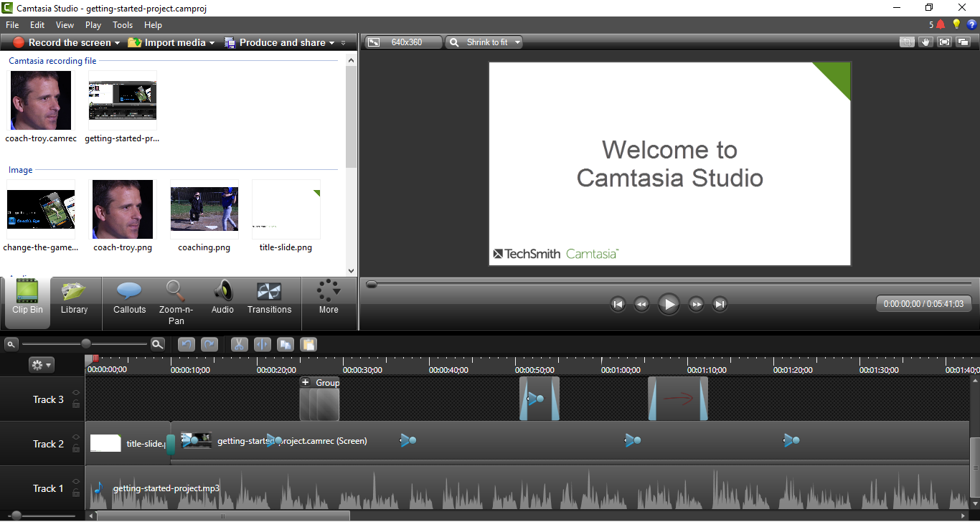
Task: Expand Record the screen dropdown arrow
Action: click(118, 43)
